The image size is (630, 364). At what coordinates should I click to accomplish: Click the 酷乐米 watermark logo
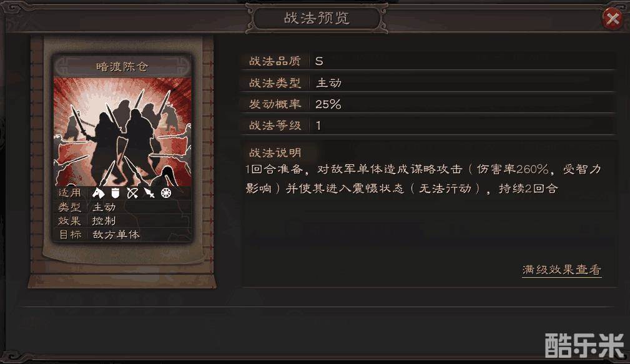coord(585,345)
